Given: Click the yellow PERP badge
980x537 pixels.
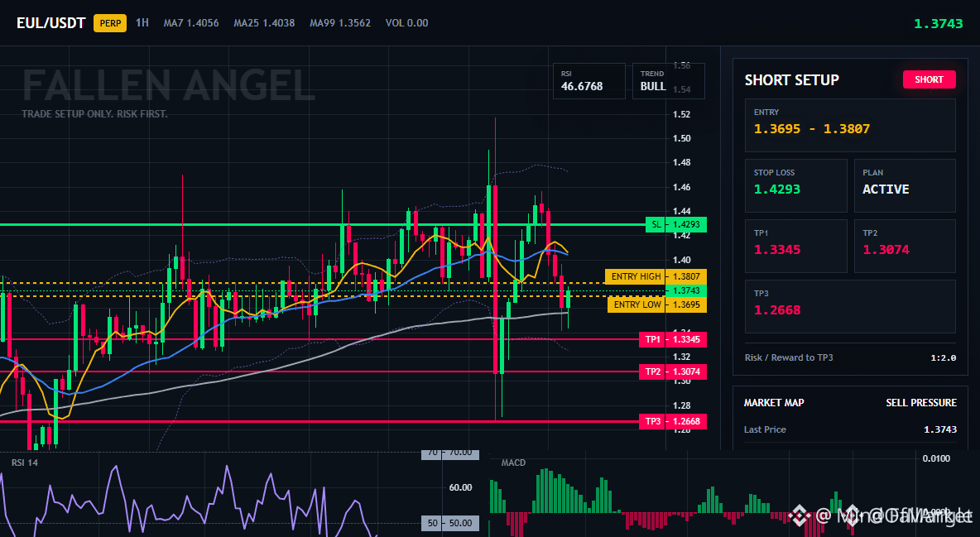Looking at the screenshot, I should pyautogui.click(x=110, y=23).
